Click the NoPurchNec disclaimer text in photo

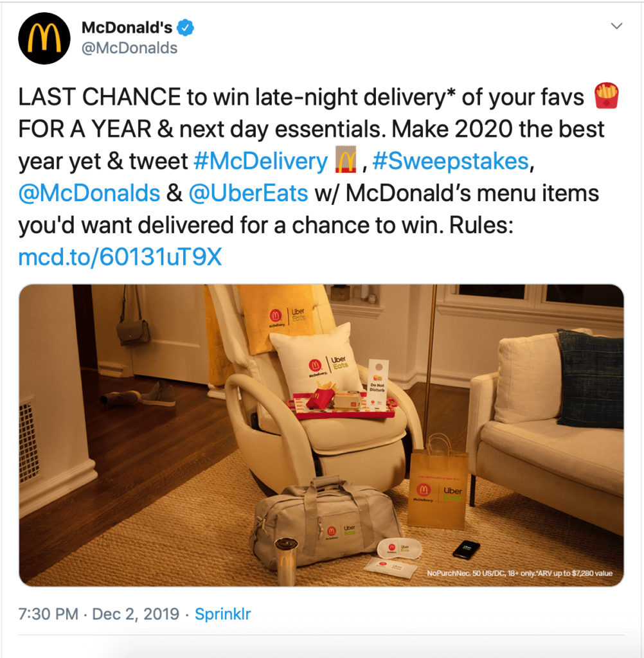coord(520,573)
